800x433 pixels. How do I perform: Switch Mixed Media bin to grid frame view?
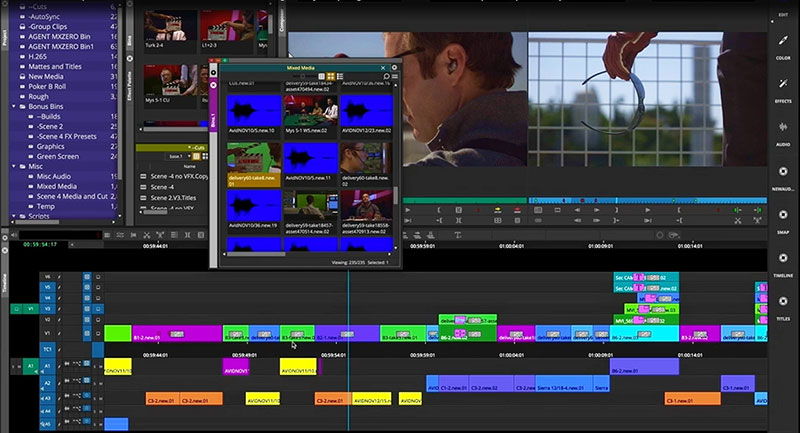331,77
